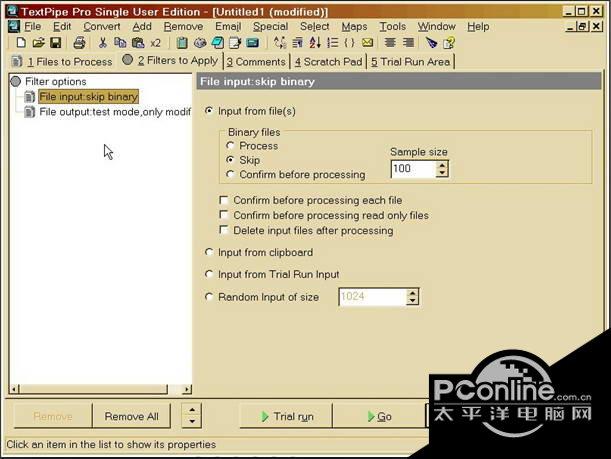Select Input from clipboard radio button
This screenshot has width=611, height=459.
click(x=209, y=252)
